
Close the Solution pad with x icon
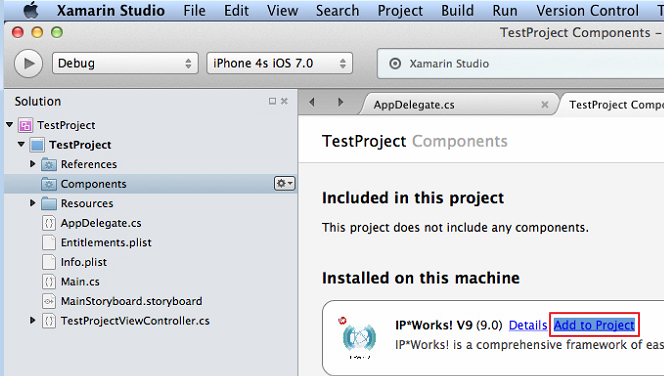coord(284,101)
